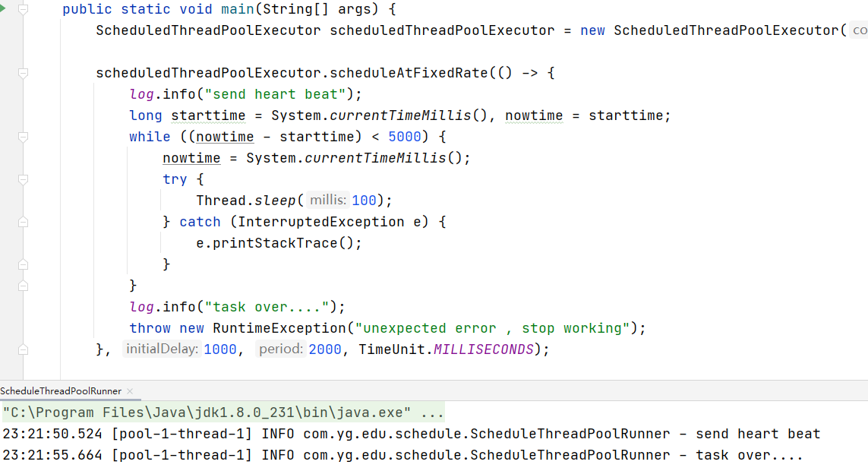868x471 pixels.
Task: Click the green Run gutter arrow beside main
Action: (2, 8)
